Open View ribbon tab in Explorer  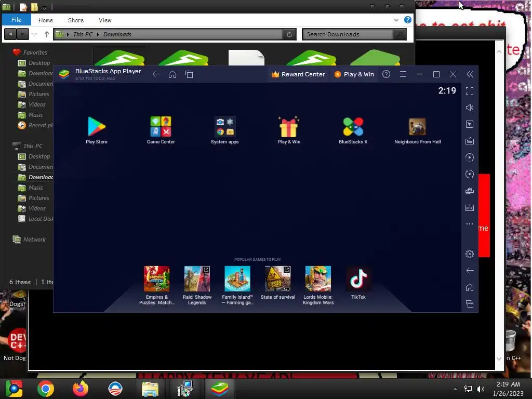click(x=105, y=20)
